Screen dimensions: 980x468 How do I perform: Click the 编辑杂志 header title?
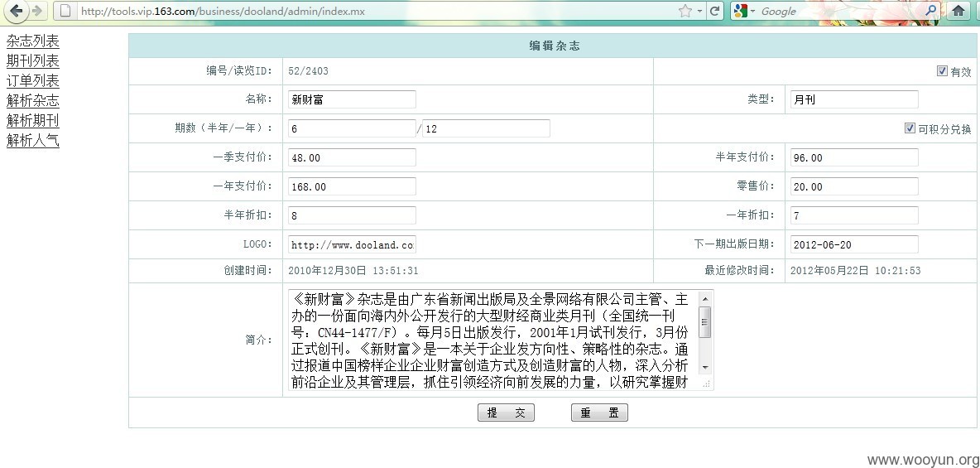[555, 46]
